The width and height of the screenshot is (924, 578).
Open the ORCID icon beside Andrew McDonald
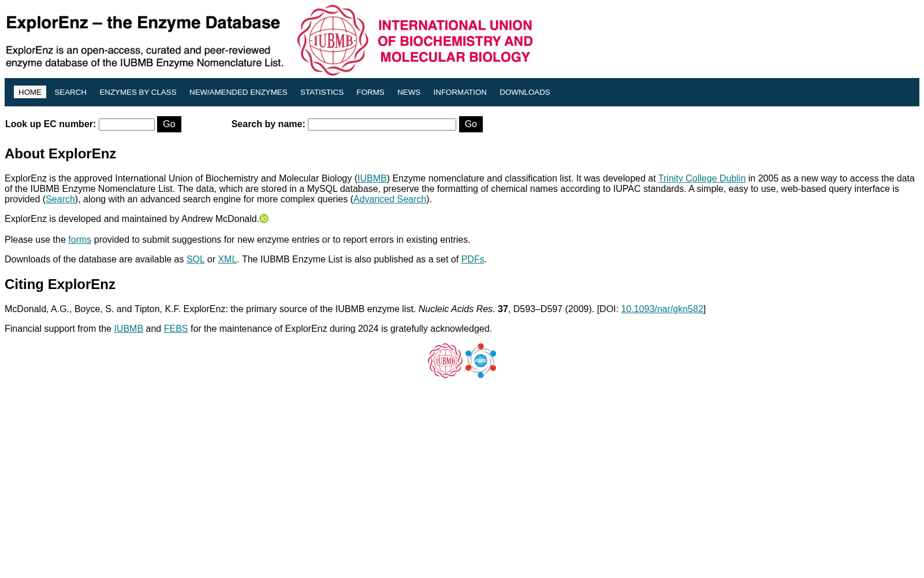coord(264,218)
